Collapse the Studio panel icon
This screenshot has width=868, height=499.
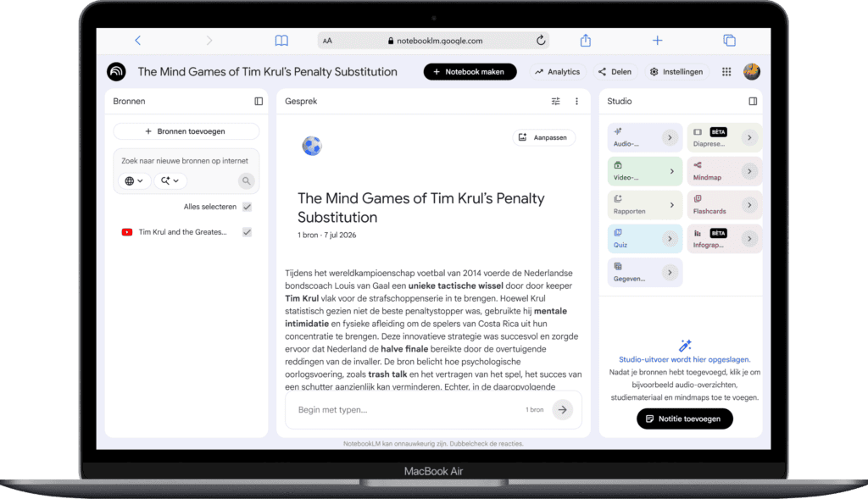(753, 101)
